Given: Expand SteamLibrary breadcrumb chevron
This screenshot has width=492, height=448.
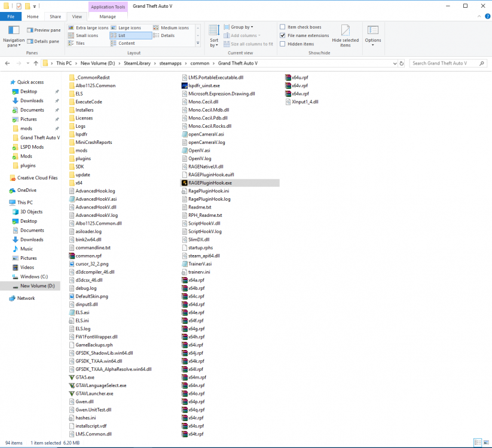Looking at the screenshot, I should point(155,63).
